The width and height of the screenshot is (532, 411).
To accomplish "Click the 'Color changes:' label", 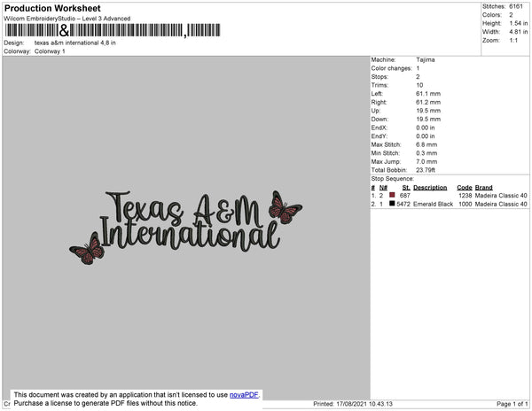I will click(x=391, y=68).
